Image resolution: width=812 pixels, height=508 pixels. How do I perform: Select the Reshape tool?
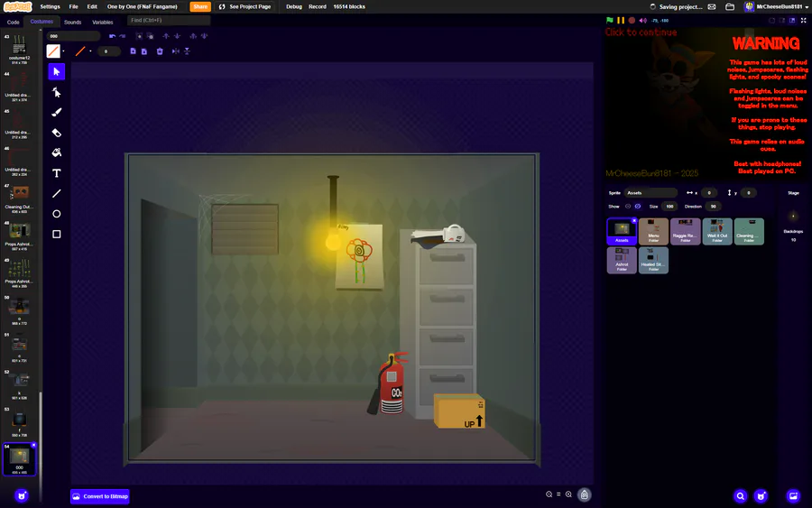(57, 92)
